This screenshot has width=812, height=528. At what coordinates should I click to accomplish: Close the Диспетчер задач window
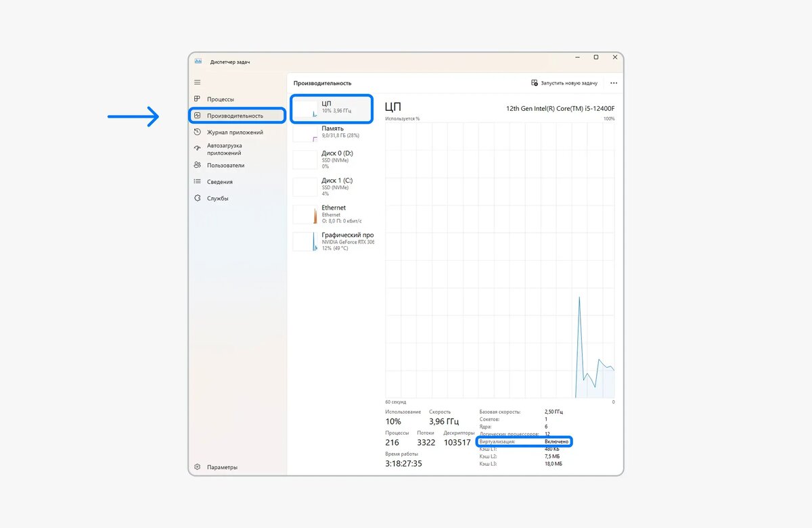[x=614, y=57]
